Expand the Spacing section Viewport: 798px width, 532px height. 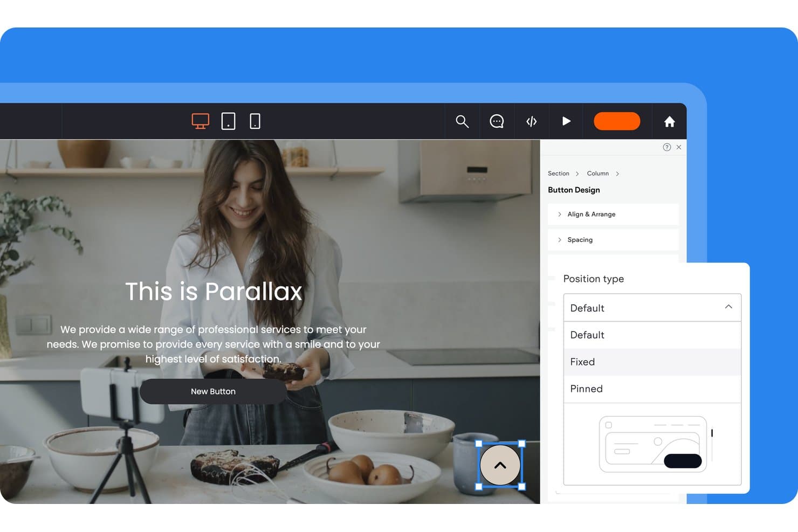613,240
